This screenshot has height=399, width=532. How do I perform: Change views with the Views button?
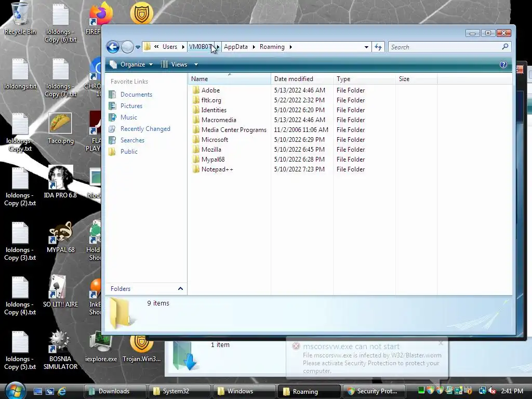point(174,64)
